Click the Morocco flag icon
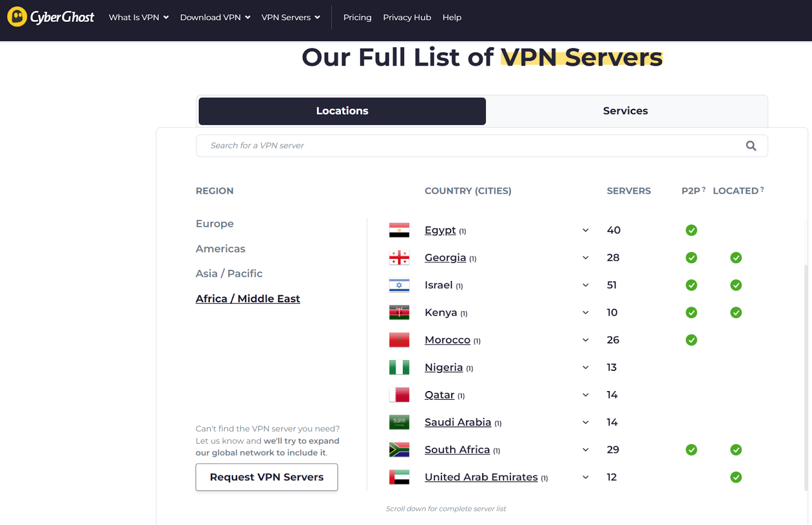The image size is (812, 525). point(399,340)
